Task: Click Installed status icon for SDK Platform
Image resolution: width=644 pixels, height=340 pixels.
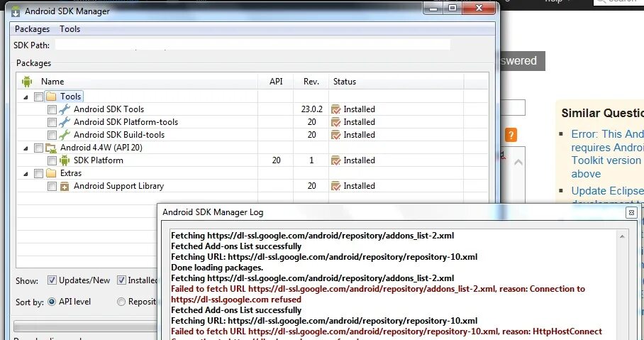Action: click(335, 160)
